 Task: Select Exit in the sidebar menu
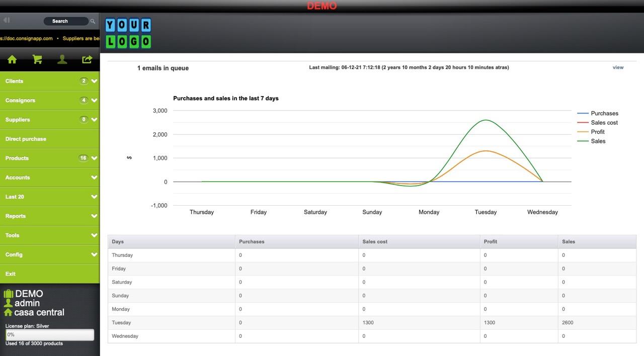(11, 274)
